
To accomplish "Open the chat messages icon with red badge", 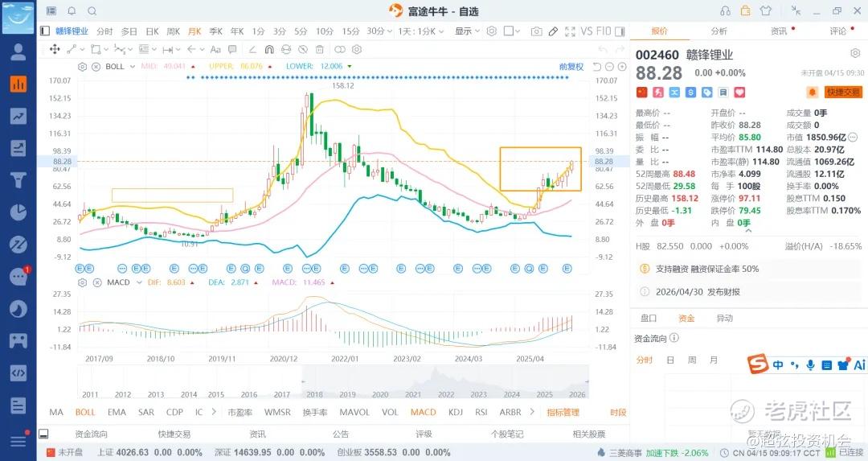I will click(x=18, y=277).
